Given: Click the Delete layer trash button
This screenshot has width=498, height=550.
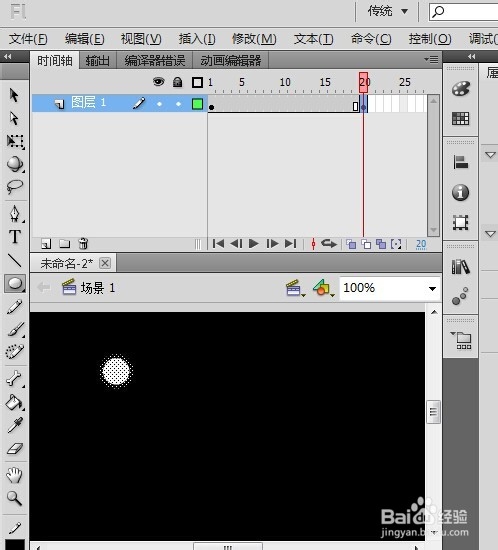Looking at the screenshot, I should (83, 243).
